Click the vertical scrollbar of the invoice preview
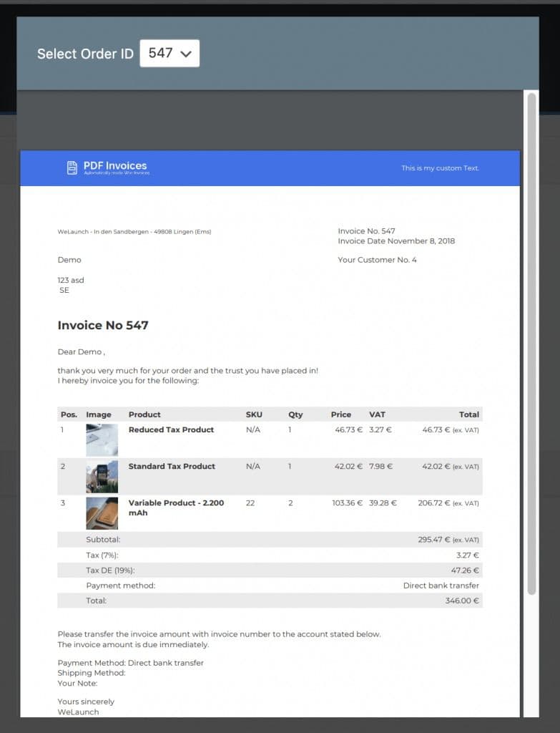Image resolution: width=560 pixels, height=733 pixels. (x=531, y=344)
